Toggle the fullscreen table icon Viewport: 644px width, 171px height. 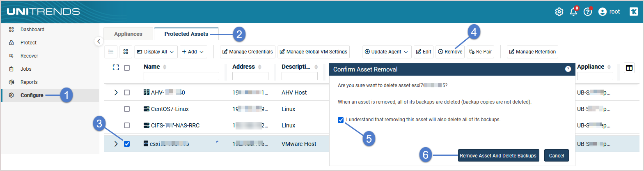(116, 67)
